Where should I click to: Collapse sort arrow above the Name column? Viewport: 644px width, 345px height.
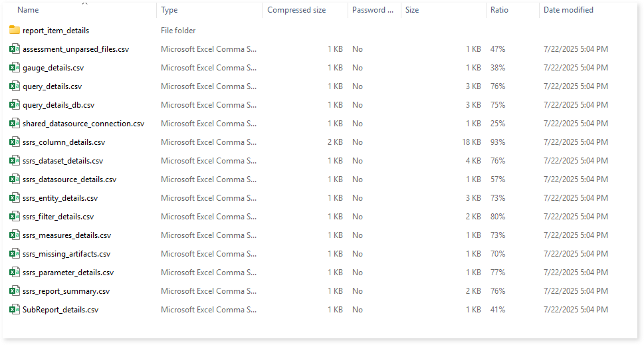tap(84, 3)
